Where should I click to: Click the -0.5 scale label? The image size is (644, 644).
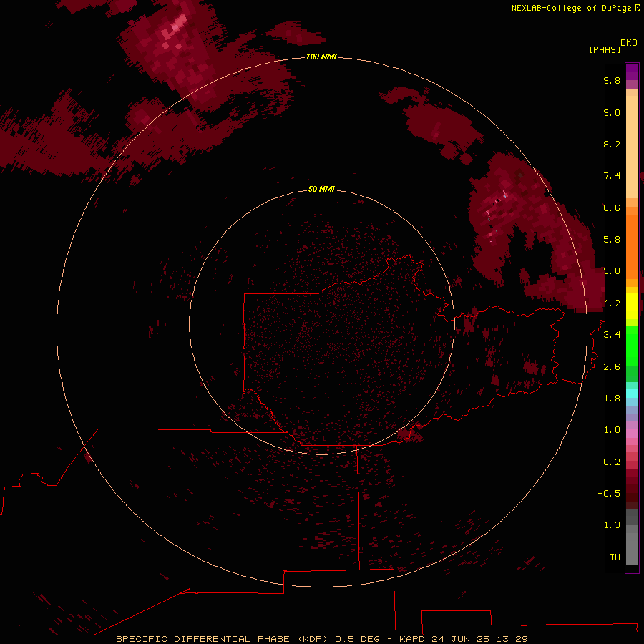point(609,494)
